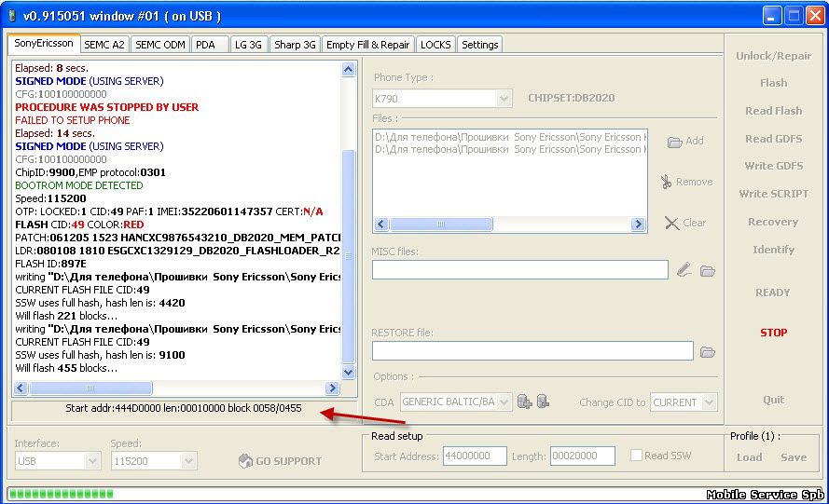Click the 'Will flash 455 blocks...' line
This screenshot has width=829, height=504.
(66, 368)
